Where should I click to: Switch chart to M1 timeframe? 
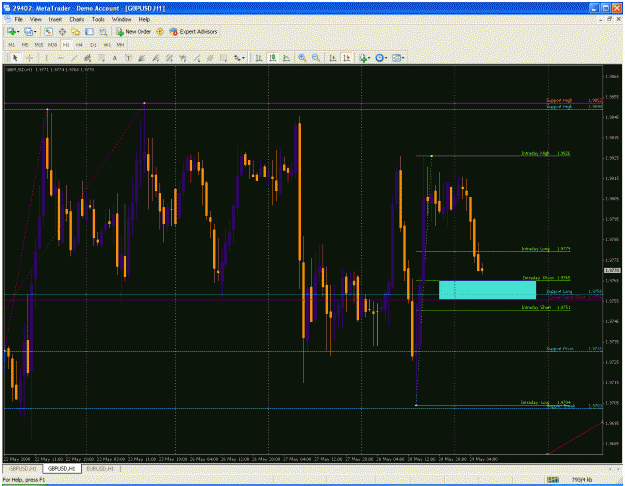point(11,45)
